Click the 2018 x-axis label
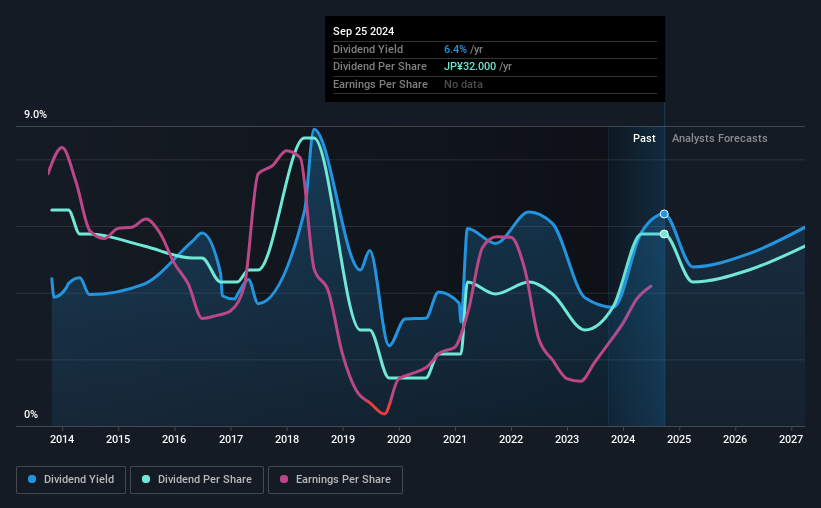821x508 pixels. (287, 439)
